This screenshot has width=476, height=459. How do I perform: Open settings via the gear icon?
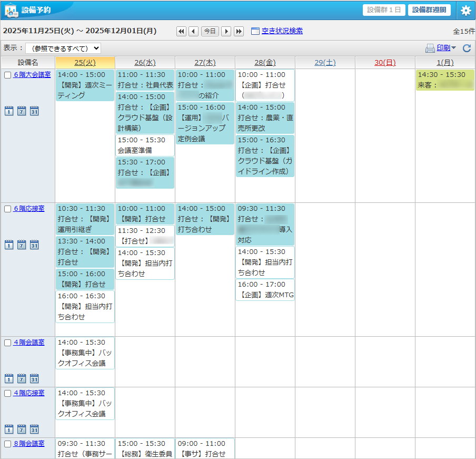point(465,10)
